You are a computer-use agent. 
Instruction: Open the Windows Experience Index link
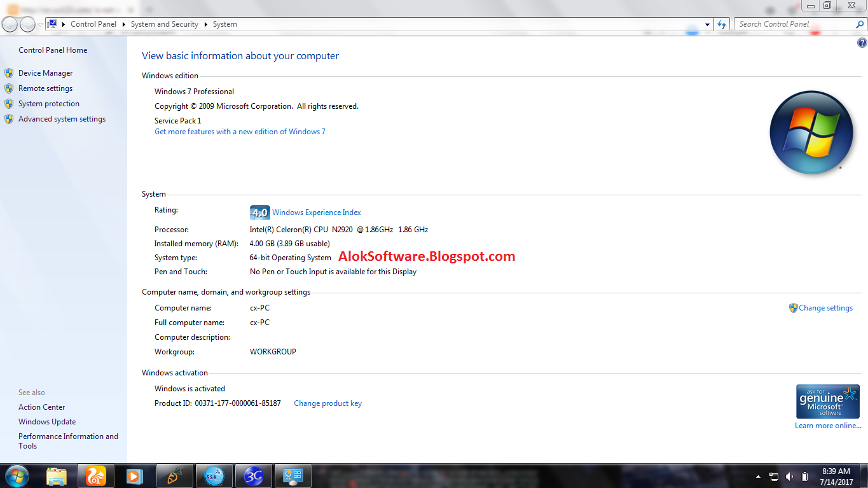pyautogui.click(x=317, y=213)
